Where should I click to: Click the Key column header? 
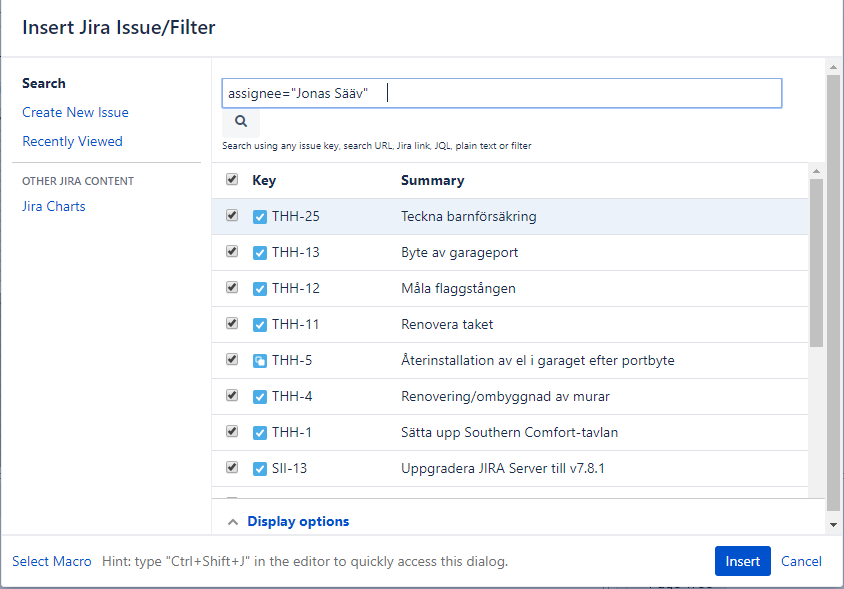264,180
